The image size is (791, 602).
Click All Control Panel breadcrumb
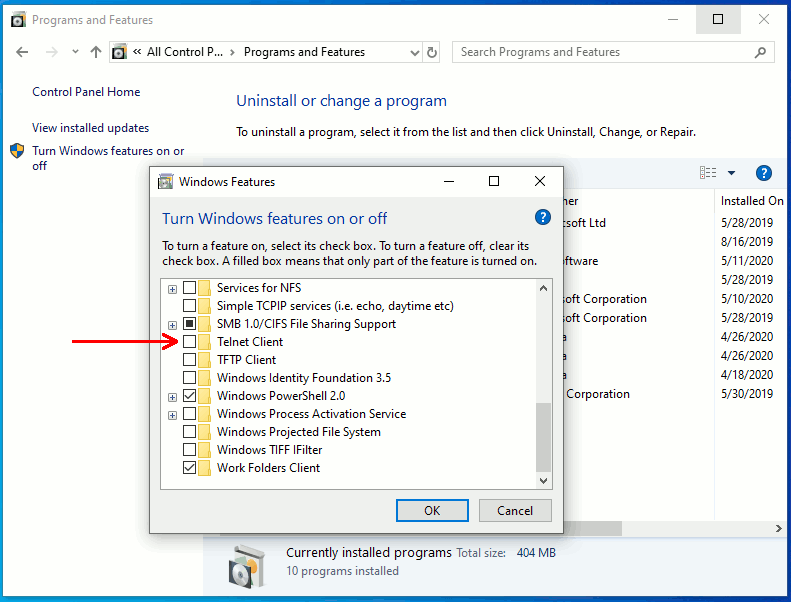pyautogui.click(x=185, y=52)
